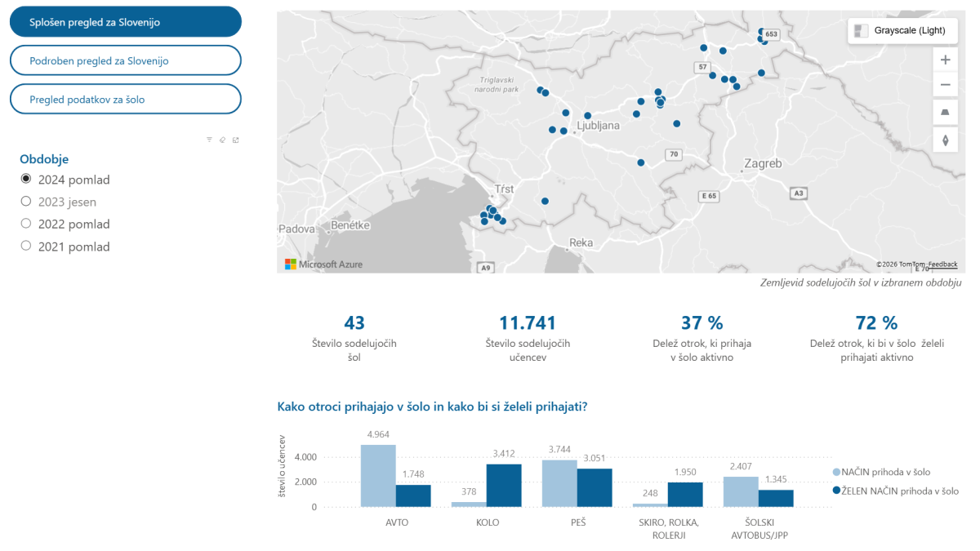
Task: Zoom out on the map
Action: [x=945, y=84]
